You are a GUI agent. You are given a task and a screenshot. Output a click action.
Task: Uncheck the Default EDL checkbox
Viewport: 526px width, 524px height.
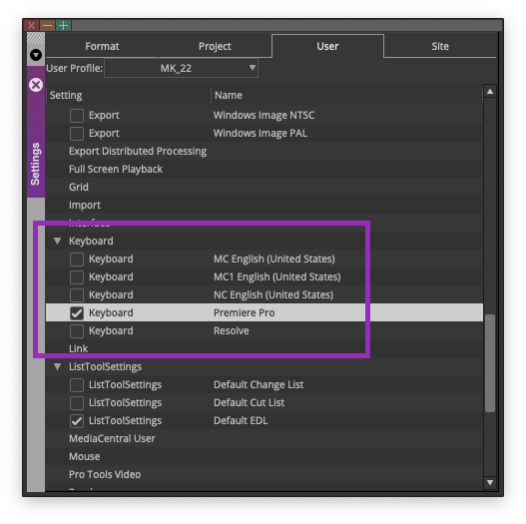point(77,421)
